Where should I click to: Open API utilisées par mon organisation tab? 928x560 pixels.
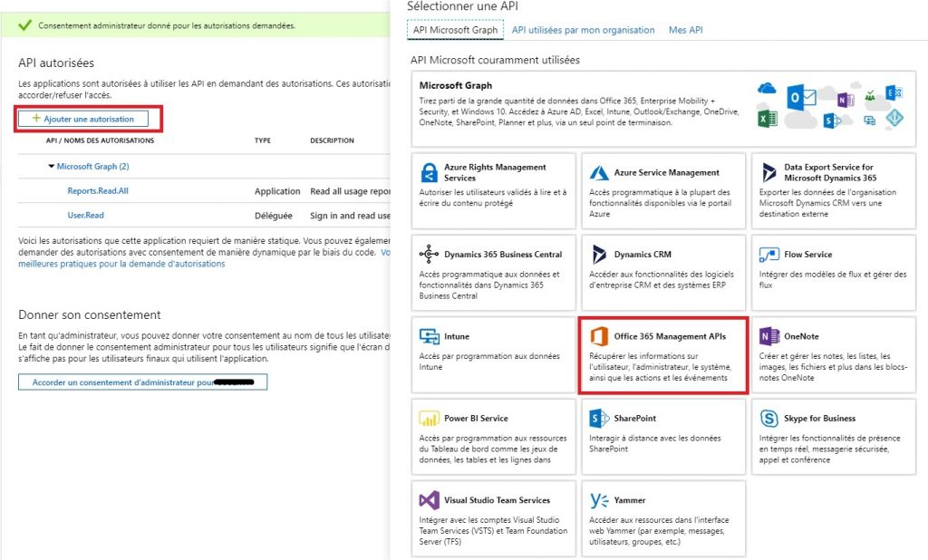coord(583,30)
